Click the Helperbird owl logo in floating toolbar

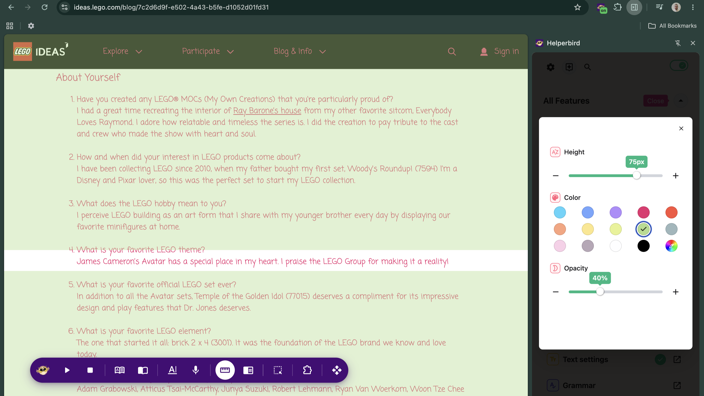[43, 370]
